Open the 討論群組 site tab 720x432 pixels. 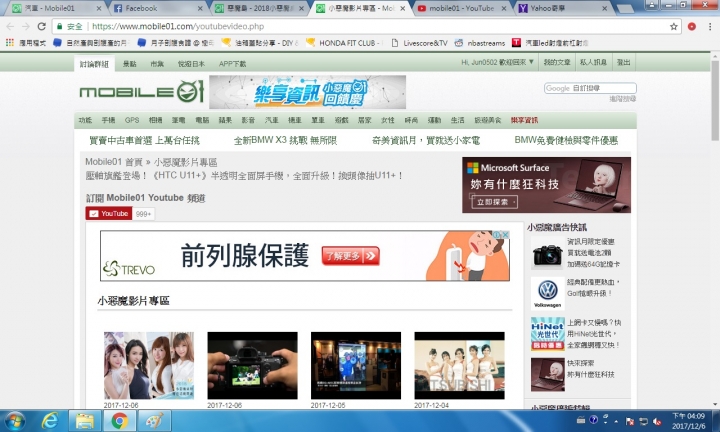pyautogui.click(x=94, y=64)
